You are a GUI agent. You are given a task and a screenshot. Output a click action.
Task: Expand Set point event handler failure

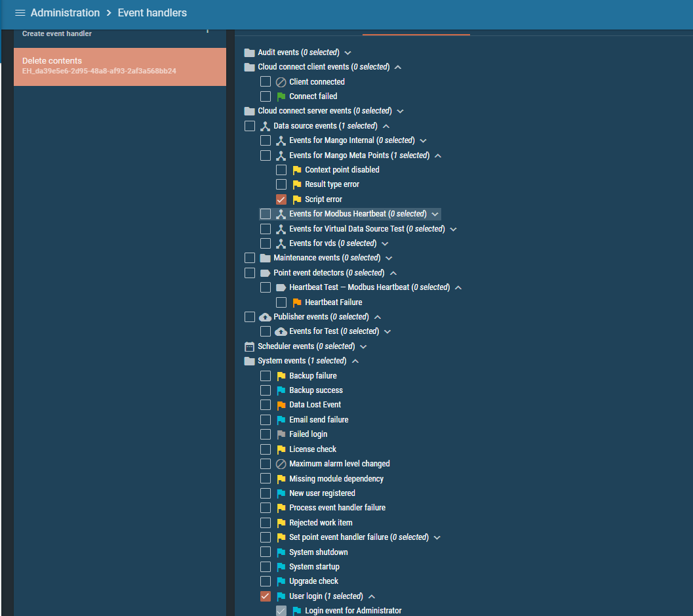pyautogui.click(x=437, y=537)
